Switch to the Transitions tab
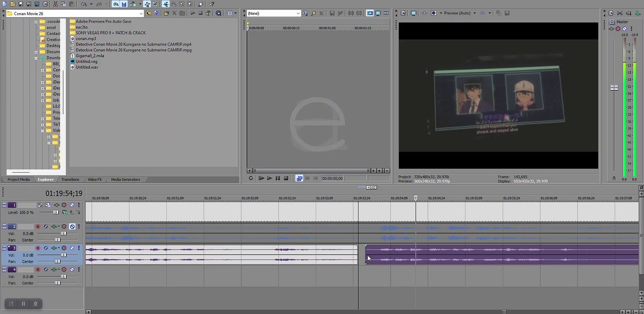The height and width of the screenshot is (314, 644). point(70,180)
